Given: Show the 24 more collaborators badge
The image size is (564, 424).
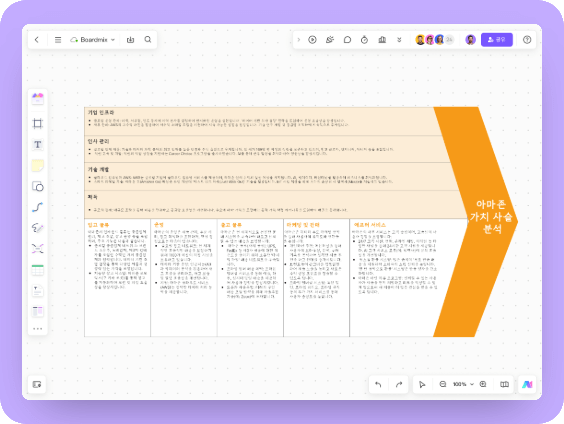Looking at the screenshot, I should pos(449,40).
